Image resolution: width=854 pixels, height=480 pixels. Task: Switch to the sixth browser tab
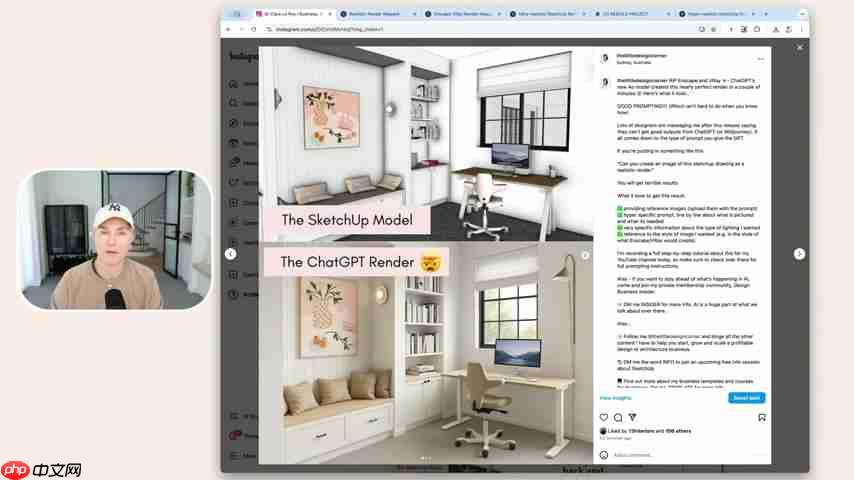[x=716, y=14]
